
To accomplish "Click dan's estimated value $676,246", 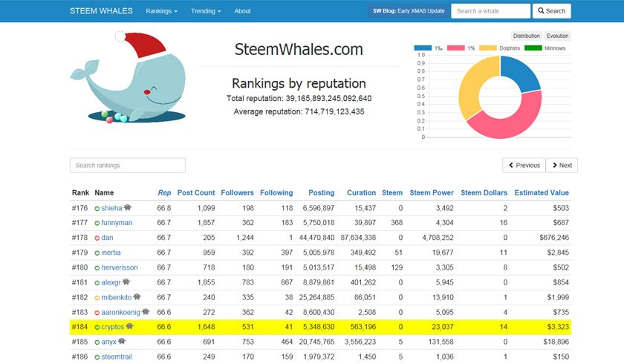I will (554, 238).
